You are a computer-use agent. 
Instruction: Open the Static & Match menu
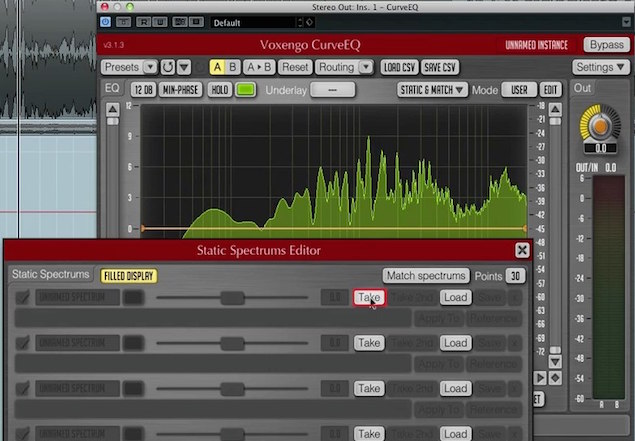pos(432,90)
